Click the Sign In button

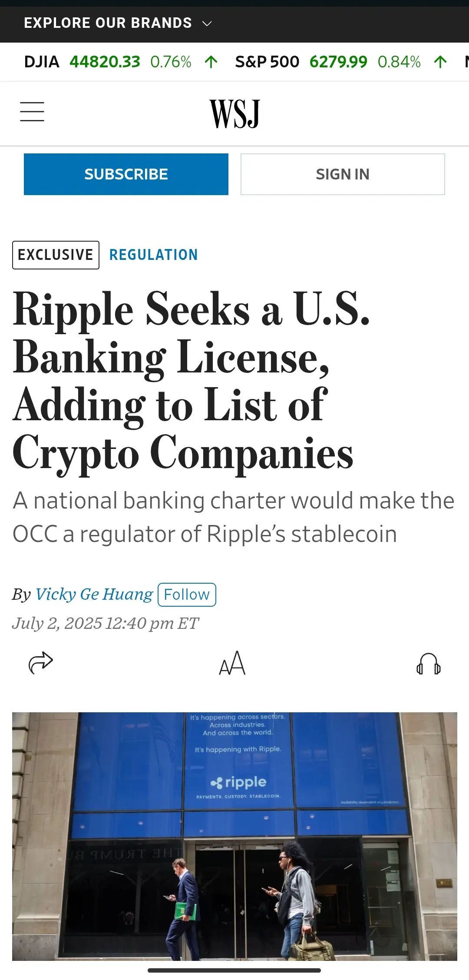coord(343,174)
